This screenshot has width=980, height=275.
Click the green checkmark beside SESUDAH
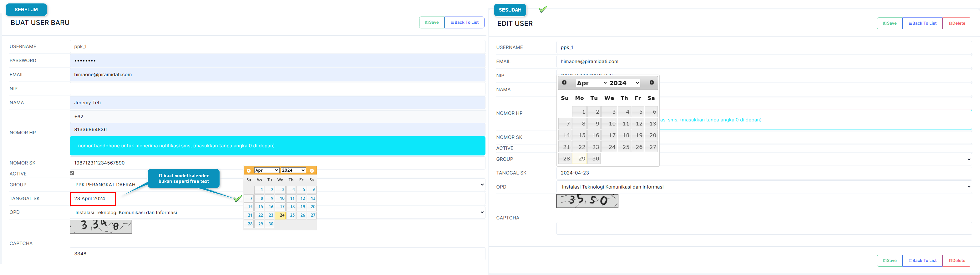pos(543,9)
